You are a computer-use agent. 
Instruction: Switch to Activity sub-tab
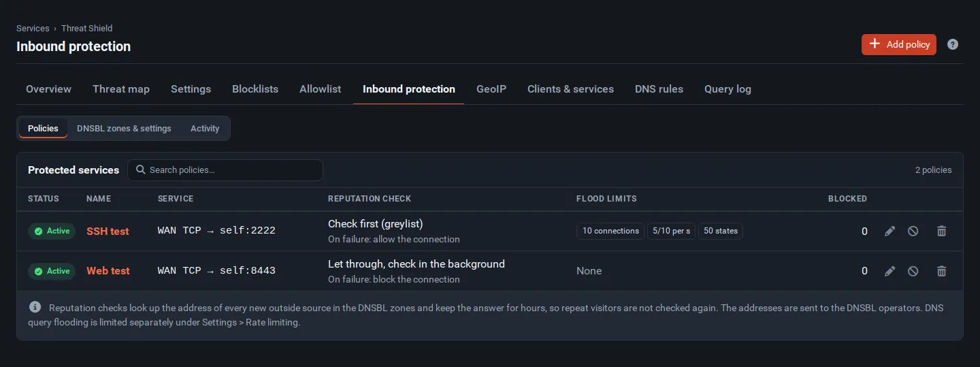205,128
